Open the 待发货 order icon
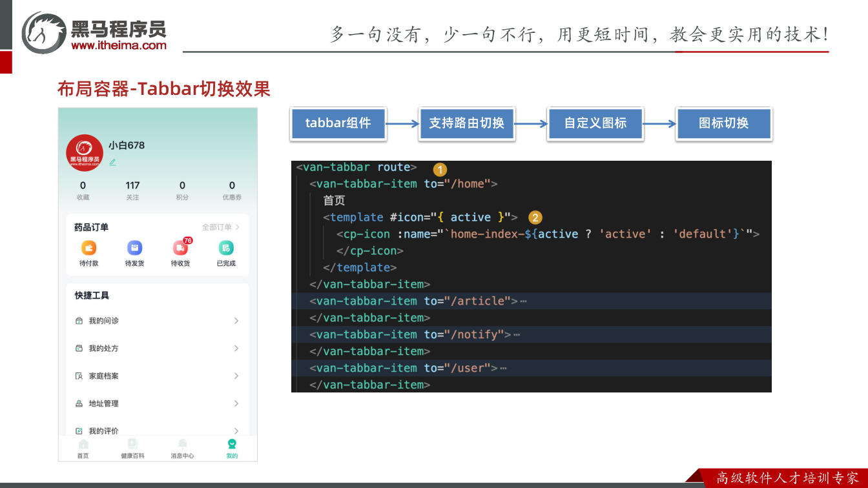The image size is (868, 488). (134, 248)
